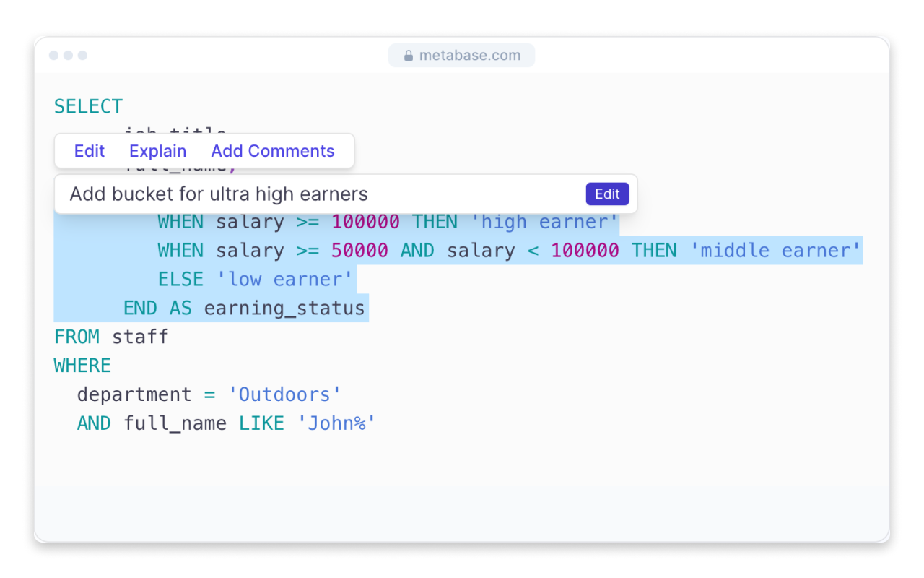Place cursor on the 'high earner' string
The image size is (924, 578).
[x=544, y=222]
